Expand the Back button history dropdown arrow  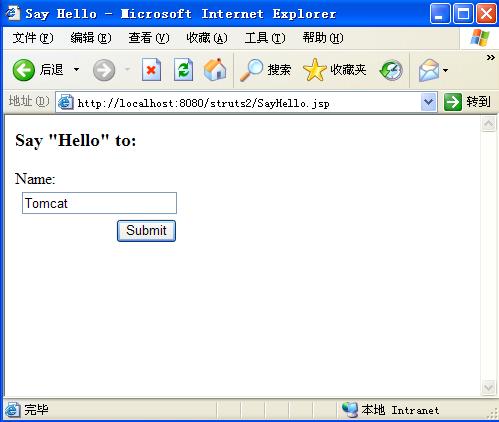pyautogui.click(x=77, y=70)
